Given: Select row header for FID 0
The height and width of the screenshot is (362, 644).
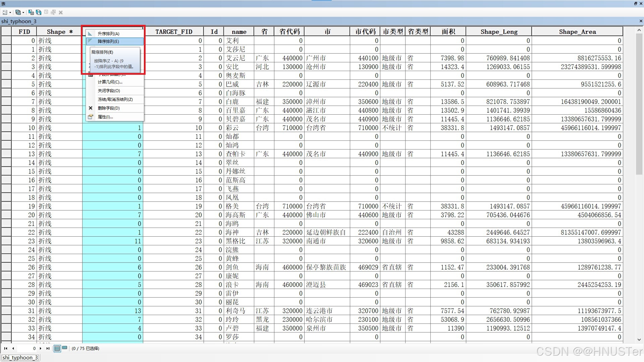Looking at the screenshot, I should (x=6, y=41).
